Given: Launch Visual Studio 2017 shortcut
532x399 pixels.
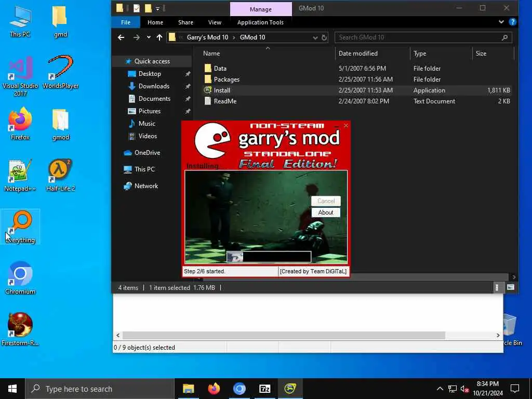Looking at the screenshot, I should (20, 76).
